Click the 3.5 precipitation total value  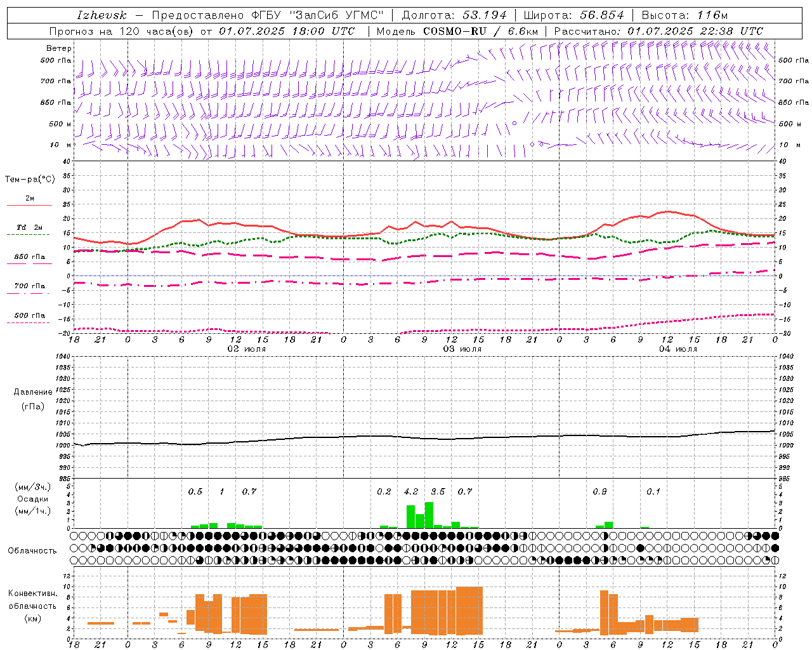[x=438, y=492]
